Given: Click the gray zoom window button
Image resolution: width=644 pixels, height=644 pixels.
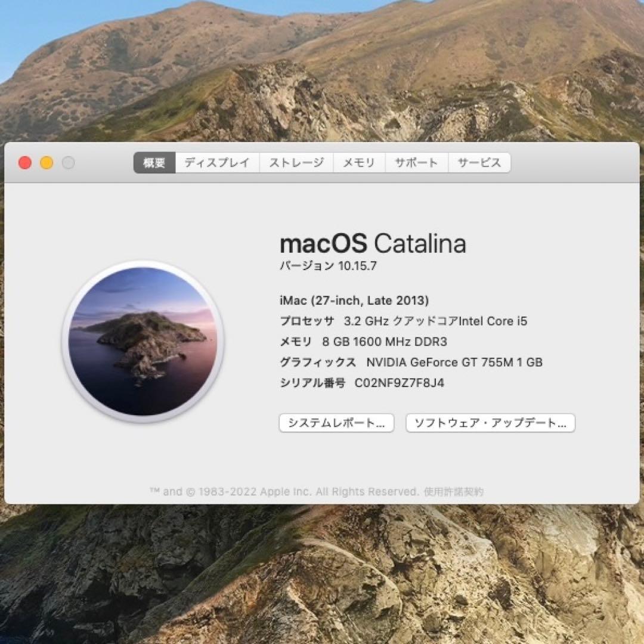Looking at the screenshot, I should [69, 162].
